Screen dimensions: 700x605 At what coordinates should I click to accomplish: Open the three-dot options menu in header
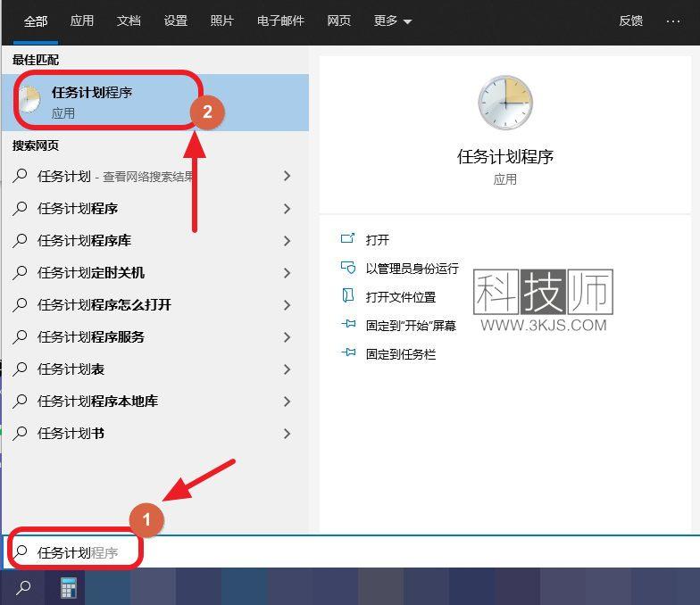tap(673, 21)
